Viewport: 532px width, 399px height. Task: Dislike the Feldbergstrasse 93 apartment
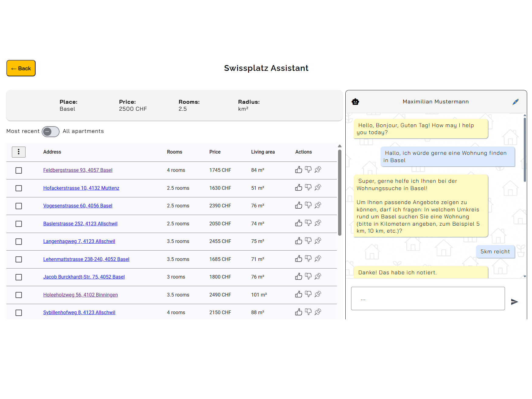[308, 170]
